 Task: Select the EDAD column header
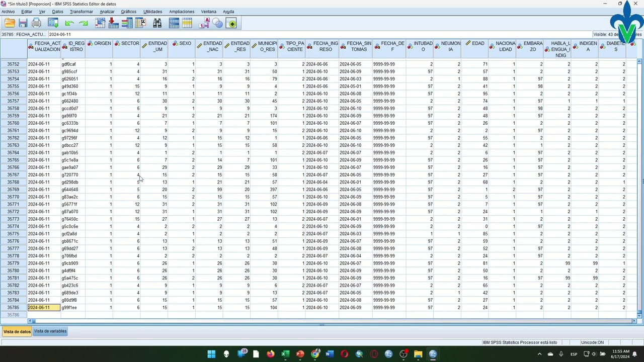pyautogui.click(x=475, y=49)
